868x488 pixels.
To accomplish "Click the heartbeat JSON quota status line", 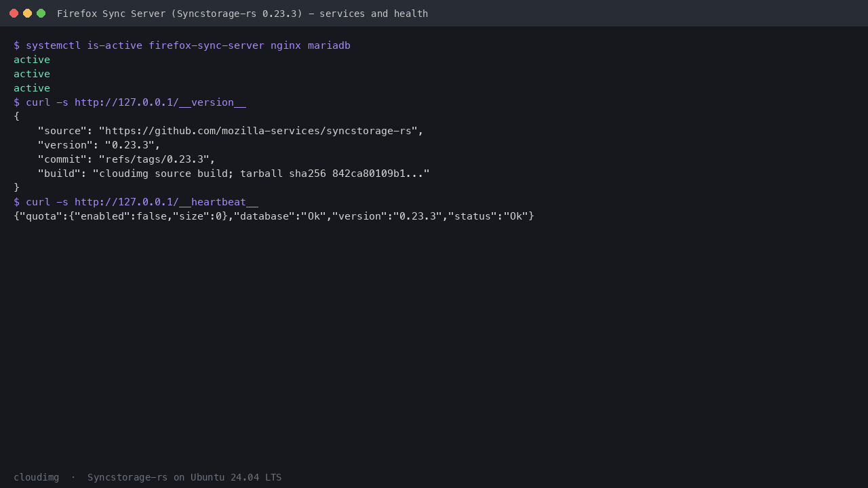I will point(274,216).
